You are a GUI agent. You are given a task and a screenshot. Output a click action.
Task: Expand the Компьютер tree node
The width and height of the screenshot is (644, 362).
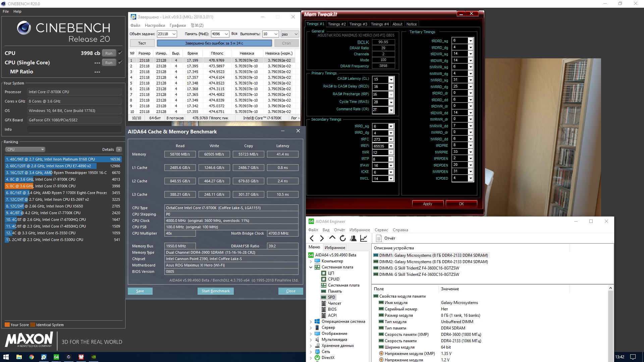(x=311, y=261)
